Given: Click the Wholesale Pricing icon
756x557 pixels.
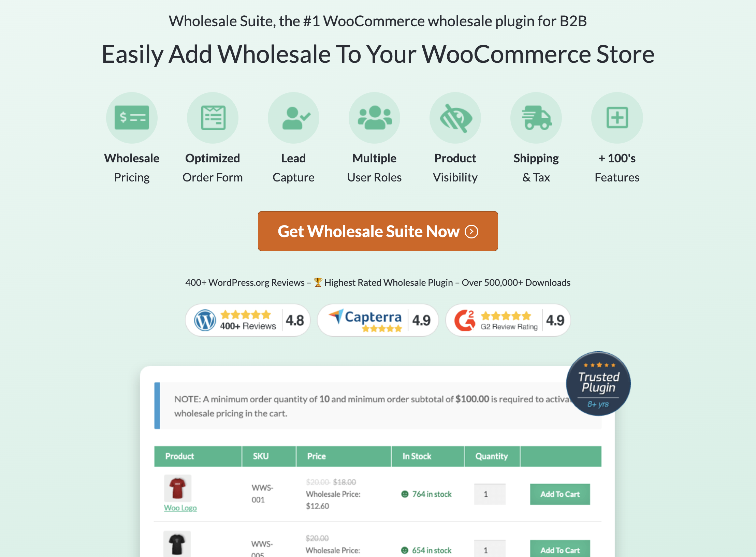Looking at the screenshot, I should tap(132, 117).
